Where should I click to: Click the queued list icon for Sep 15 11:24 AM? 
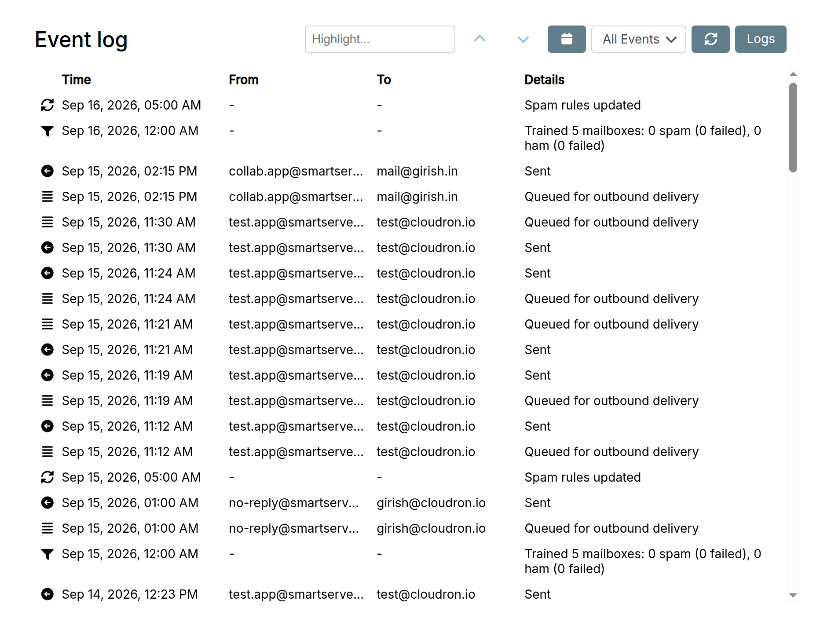[47, 299]
